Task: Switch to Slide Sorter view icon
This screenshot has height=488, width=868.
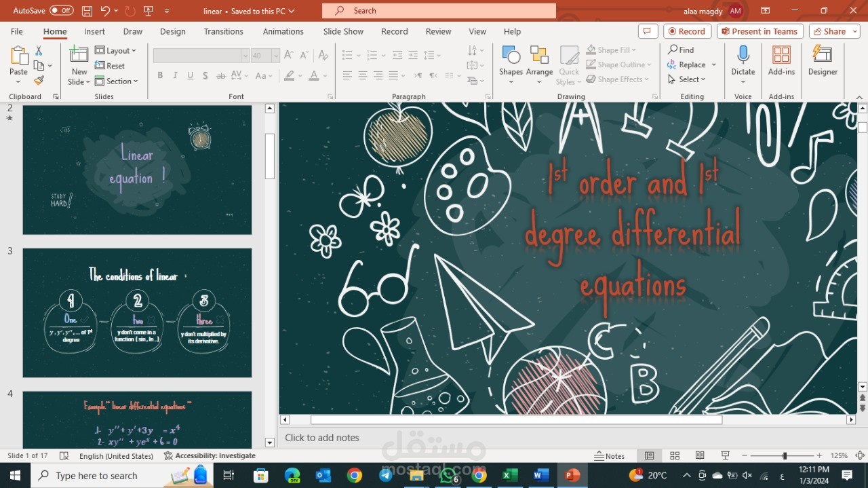Action: (x=675, y=455)
